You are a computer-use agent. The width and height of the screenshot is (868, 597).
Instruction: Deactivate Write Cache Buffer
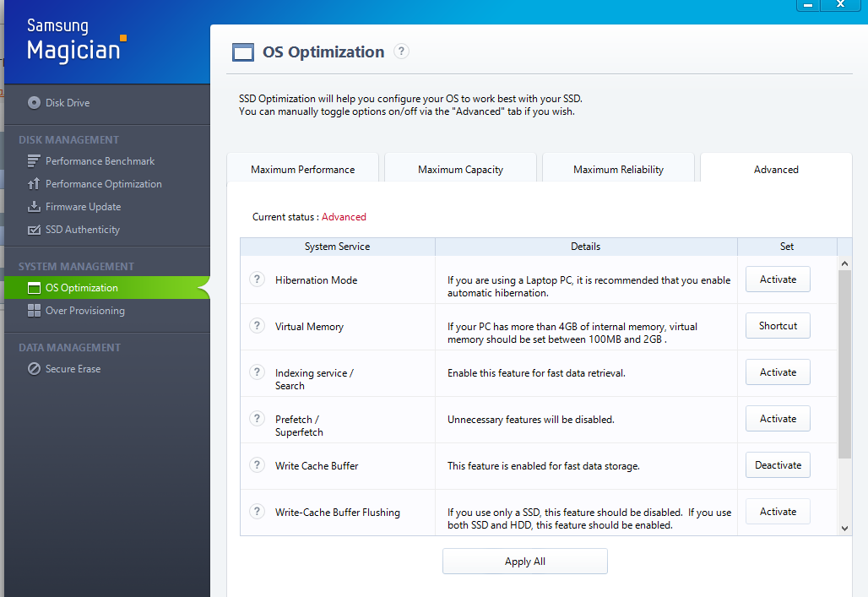[778, 465]
